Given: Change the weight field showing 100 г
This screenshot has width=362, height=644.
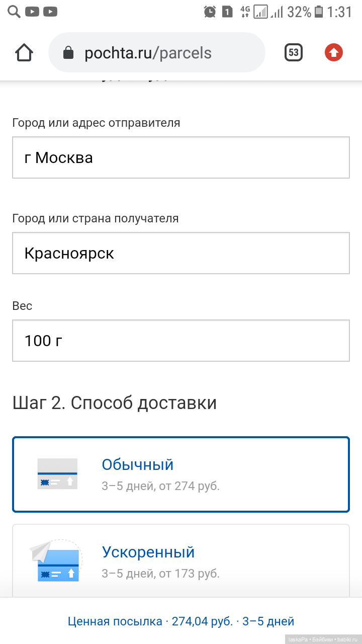Looking at the screenshot, I should (x=181, y=341).
